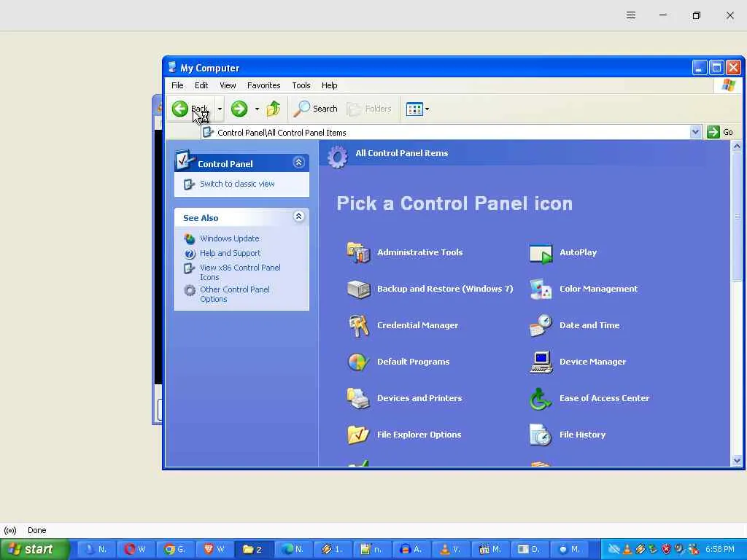Switch to Opera taskbar button
This screenshot has height=560, width=747.
coord(134,549)
